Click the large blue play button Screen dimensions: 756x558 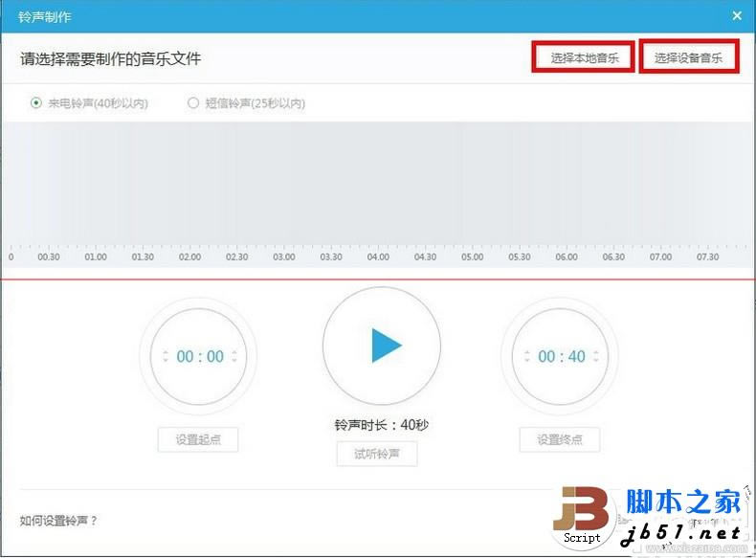coord(382,346)
